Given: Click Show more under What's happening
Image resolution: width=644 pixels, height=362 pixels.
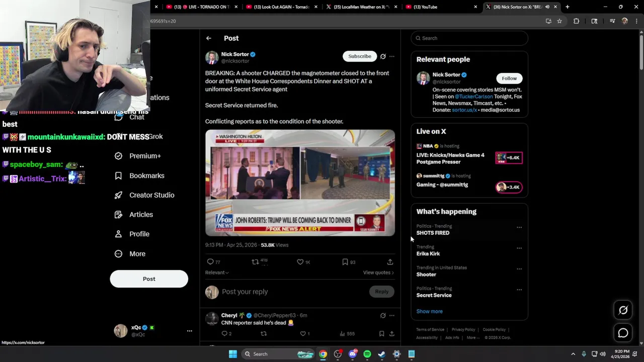Looking at the screenshot, I should (x=430, y=311).
